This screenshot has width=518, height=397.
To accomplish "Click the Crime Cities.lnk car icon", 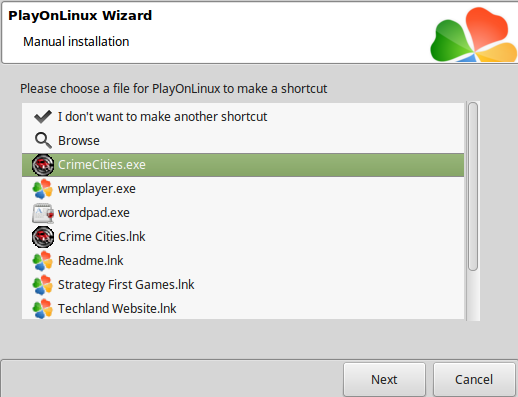I will [x=43, y=237].
